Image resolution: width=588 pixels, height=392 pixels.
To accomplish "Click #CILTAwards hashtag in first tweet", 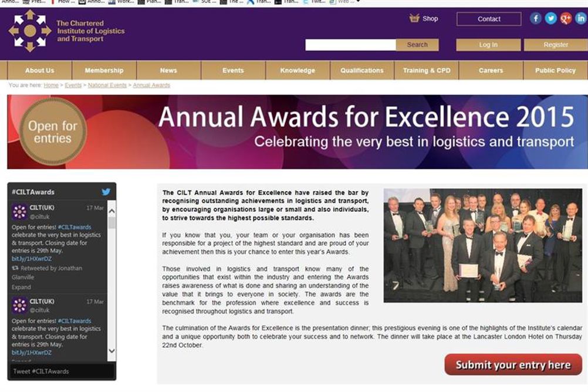I will [75, 227].
